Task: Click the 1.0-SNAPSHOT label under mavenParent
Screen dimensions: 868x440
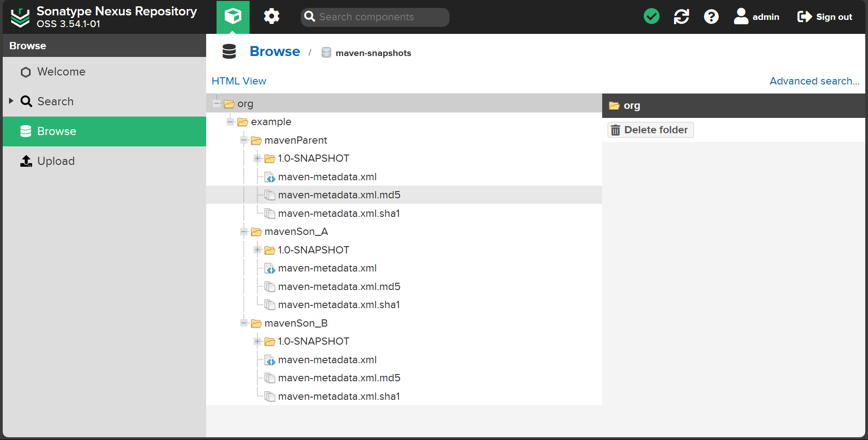Action: [313, 159]
